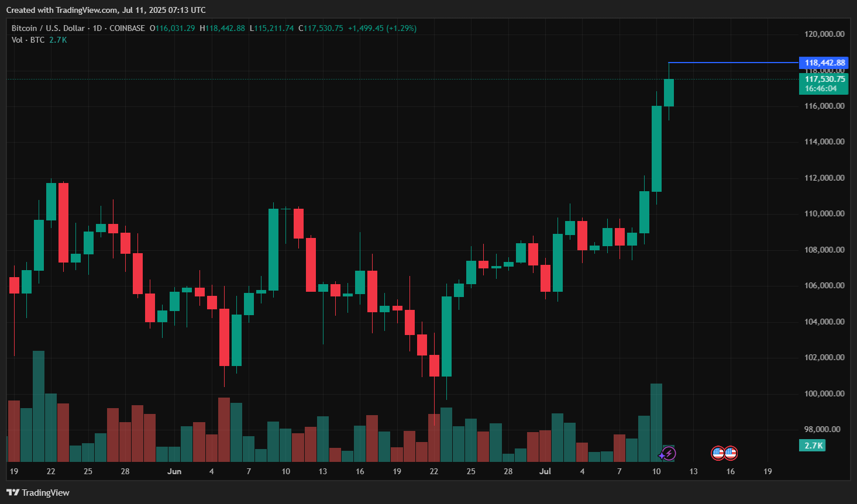Click the blue 118,442.88 price label

pyautogui.click(x=824, y=63)
